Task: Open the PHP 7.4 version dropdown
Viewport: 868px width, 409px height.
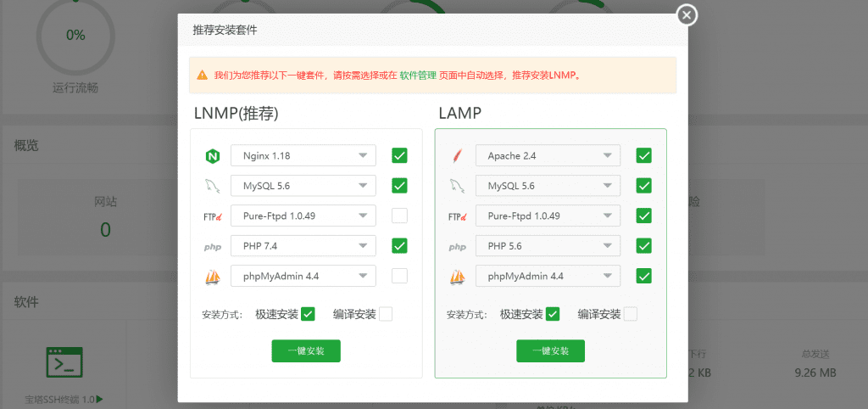Action: 303,246
